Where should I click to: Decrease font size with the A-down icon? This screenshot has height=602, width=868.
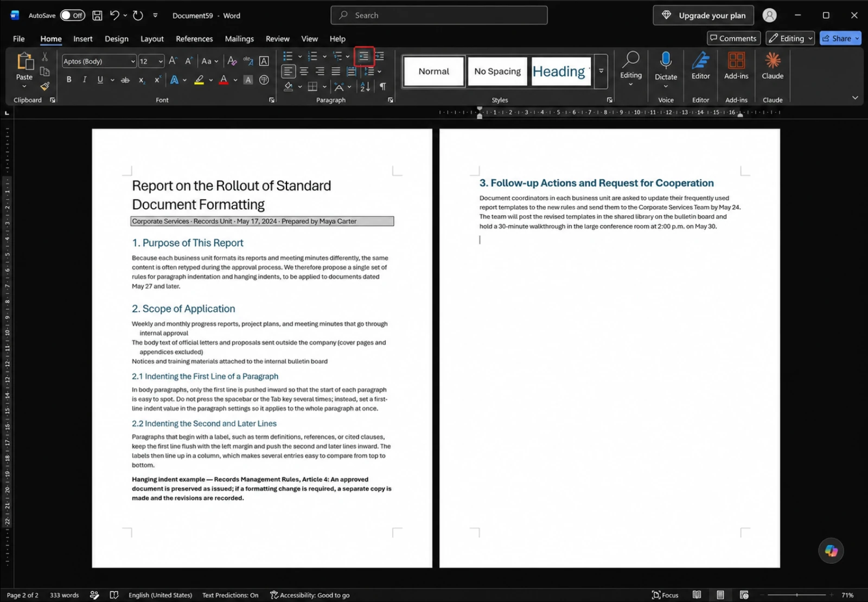click(188, 61)
